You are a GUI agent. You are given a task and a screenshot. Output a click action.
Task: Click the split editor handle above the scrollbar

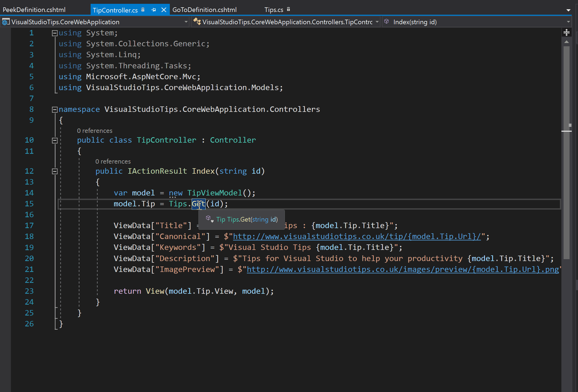(567, 32)
